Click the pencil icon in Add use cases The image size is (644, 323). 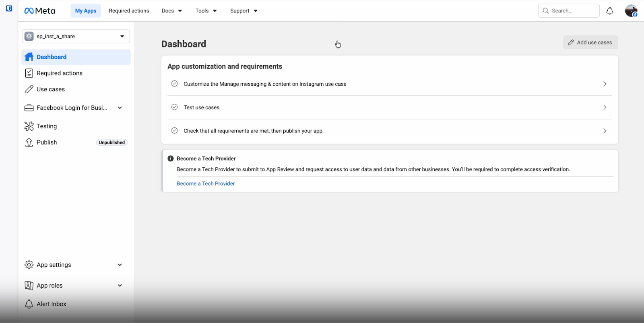tap(571, 42)
